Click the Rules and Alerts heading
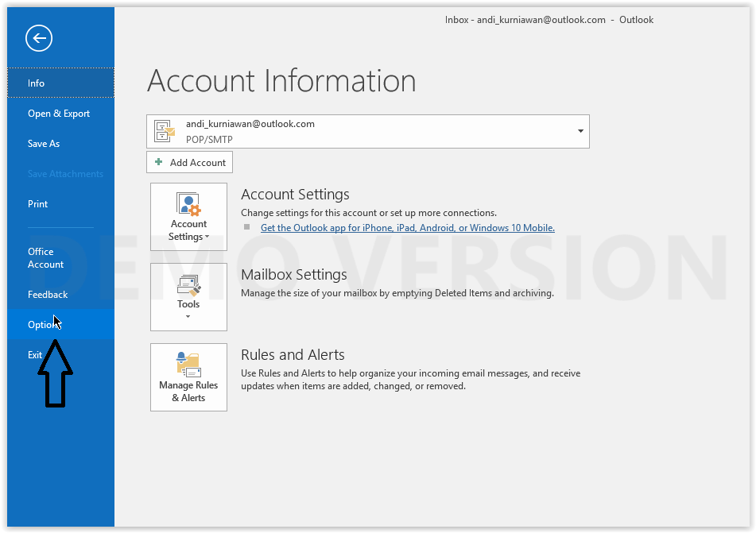This screenshot has width=756, height=533. point(293,355)
